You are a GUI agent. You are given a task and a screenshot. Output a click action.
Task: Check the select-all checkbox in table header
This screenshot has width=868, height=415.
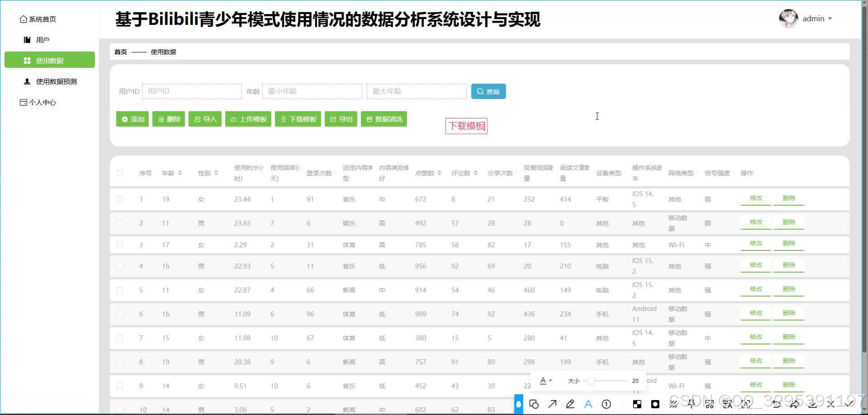[120, 173]
